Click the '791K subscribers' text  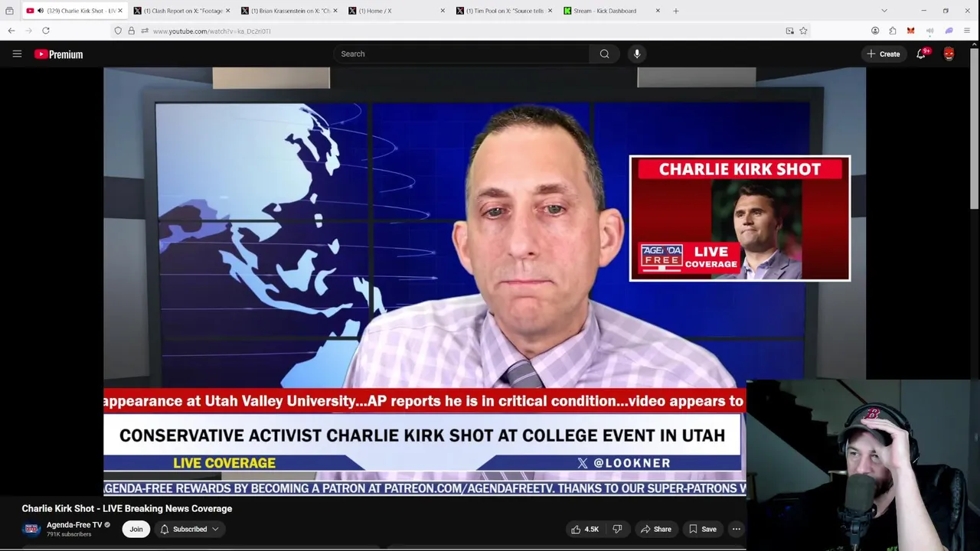[x=69, y=534]
